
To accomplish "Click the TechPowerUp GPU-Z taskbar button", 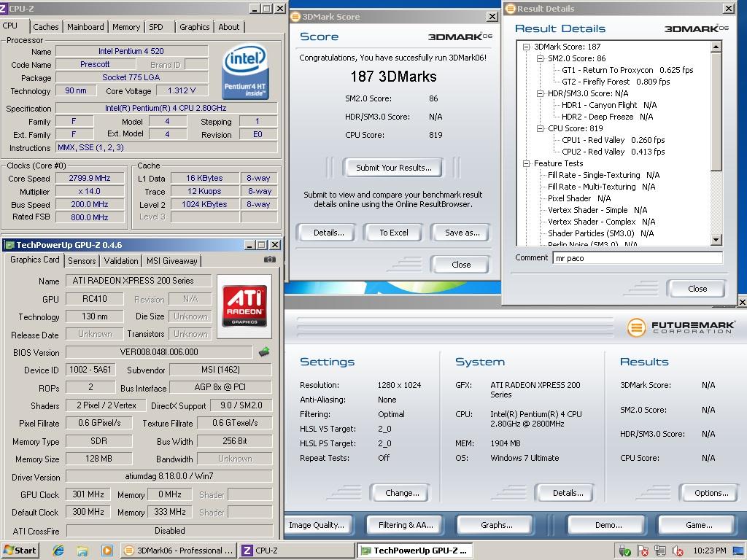I will click(414, 551).
